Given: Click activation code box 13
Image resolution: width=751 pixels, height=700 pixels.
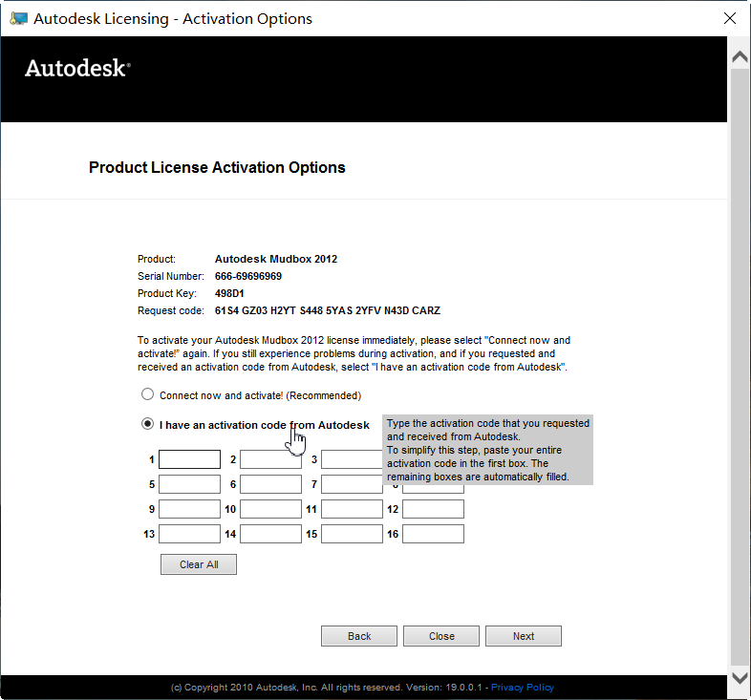Looking at the screenshot, I should coord(190,534).
